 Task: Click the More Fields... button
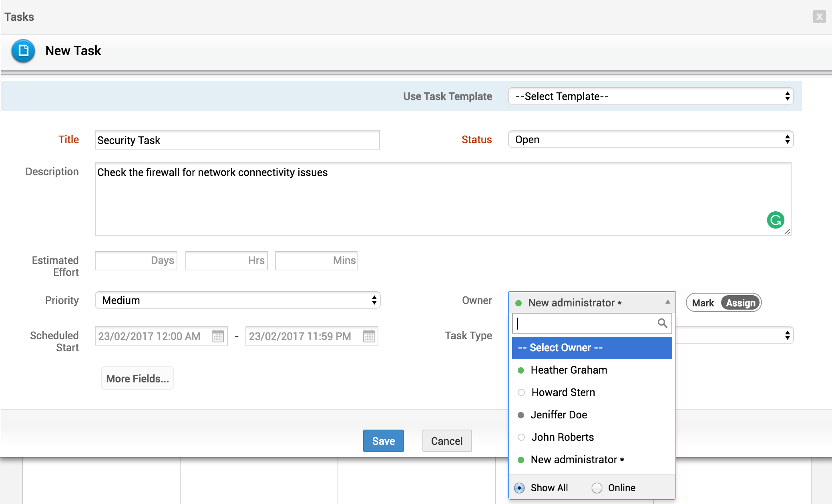coord(137,378)
